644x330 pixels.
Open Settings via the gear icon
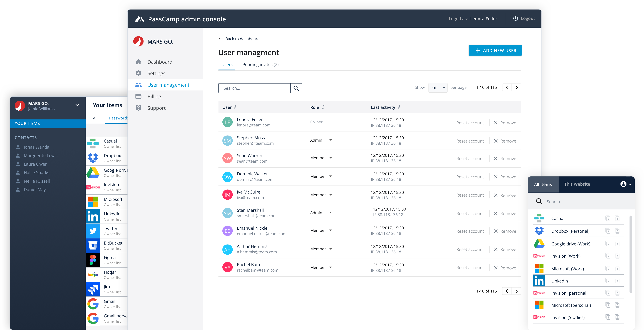138,73
